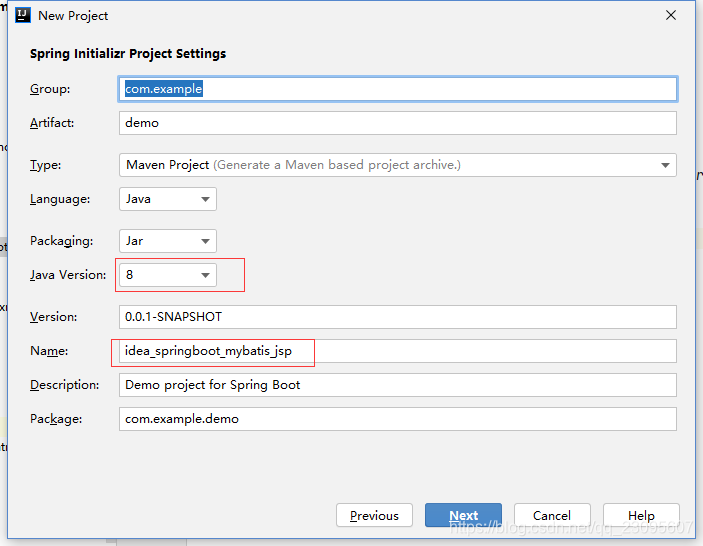Click the Name field idea_springboot_mybatis_jsp

(398, 351)
